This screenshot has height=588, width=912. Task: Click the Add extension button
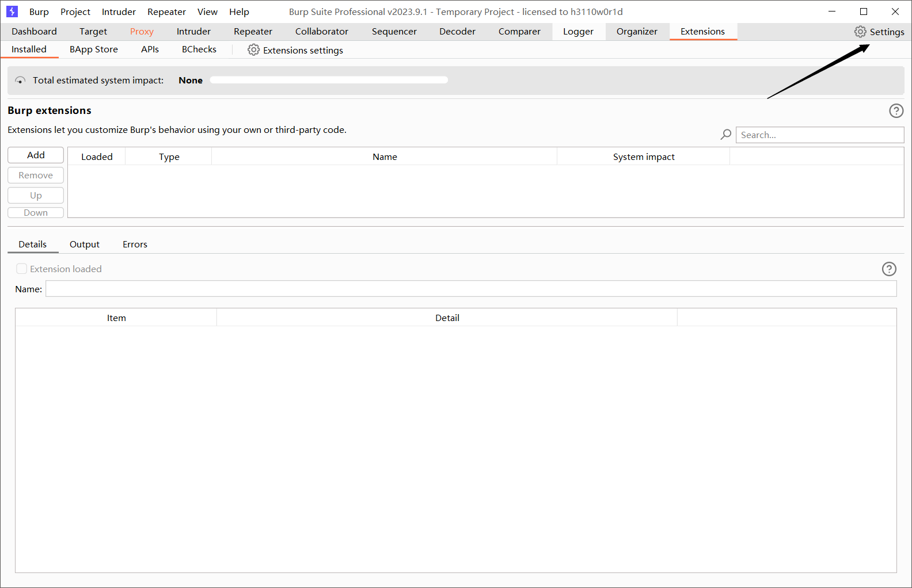(x=36, y=155)
